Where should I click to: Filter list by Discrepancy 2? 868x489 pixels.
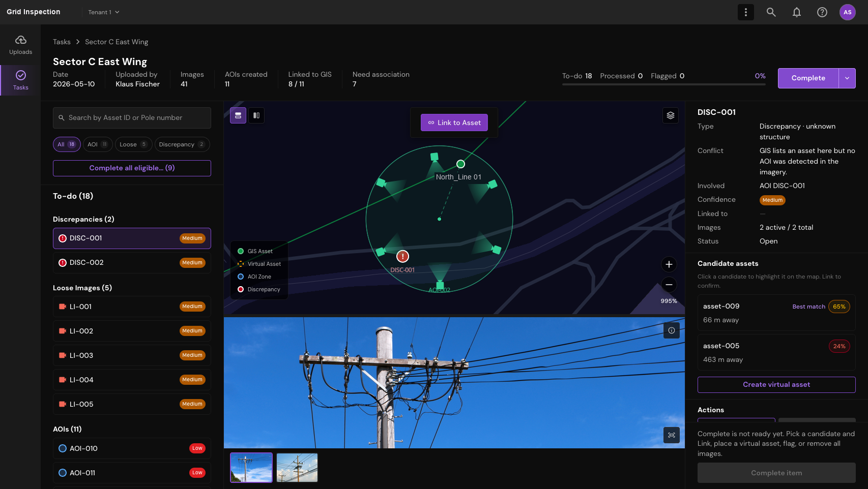click(182, 144)
